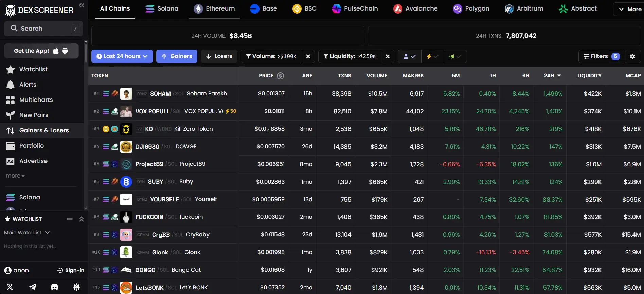Screen dimensions: 644x294
Task: Open the Last 24 hours dropdown
Action: pyautogui.click(x=122, y=56)
